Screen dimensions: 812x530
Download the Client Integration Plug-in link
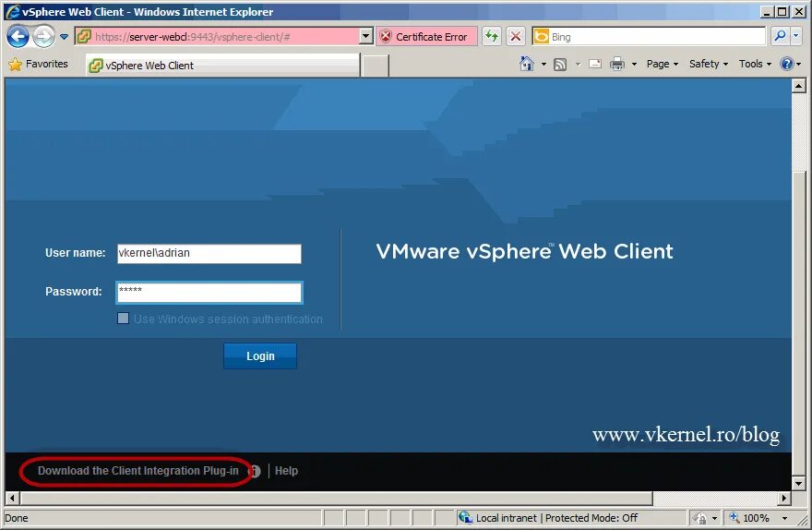pos(138,471)
